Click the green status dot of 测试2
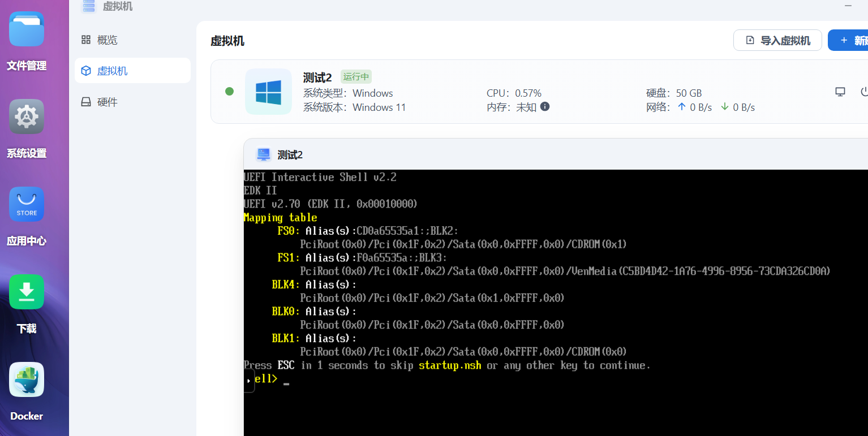The width and height of the screenshot is (868, 436). pyautogui.click(x=229, y=92)
